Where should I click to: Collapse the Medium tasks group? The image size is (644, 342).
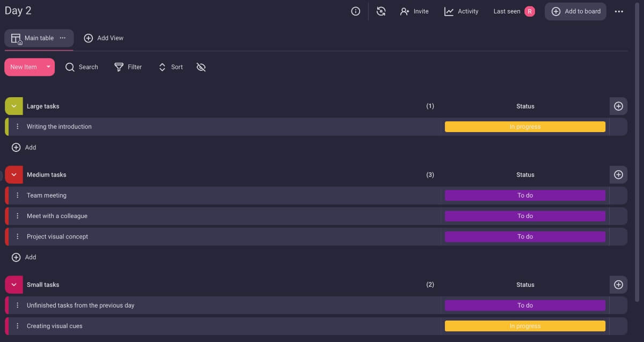pyautogui.click(x=14, y=174)
